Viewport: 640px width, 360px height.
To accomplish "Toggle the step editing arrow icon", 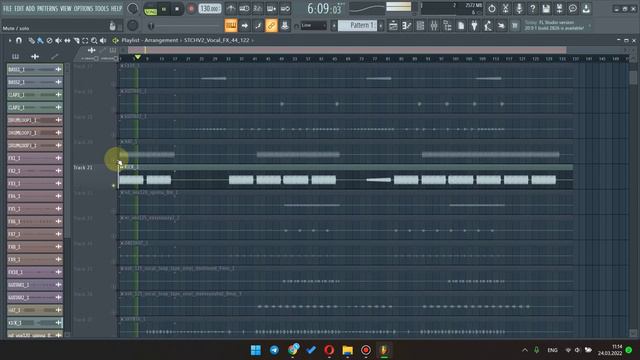I will 244,26.
